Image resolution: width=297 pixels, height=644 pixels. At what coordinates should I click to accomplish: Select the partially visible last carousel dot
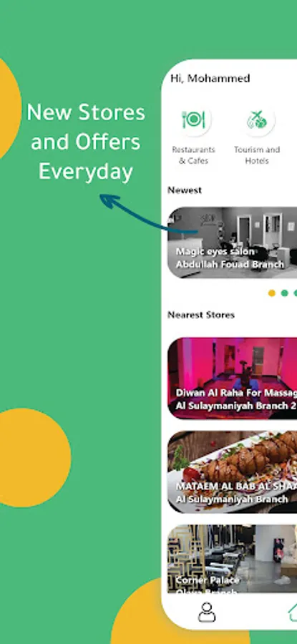click(296, 293)
